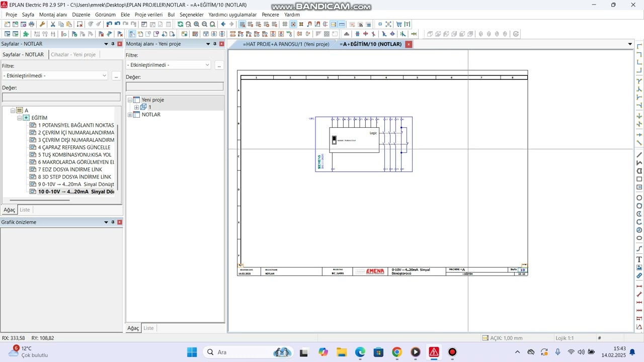Click the ellipsis button beside Sayfalar filter

tap(116, 76)
